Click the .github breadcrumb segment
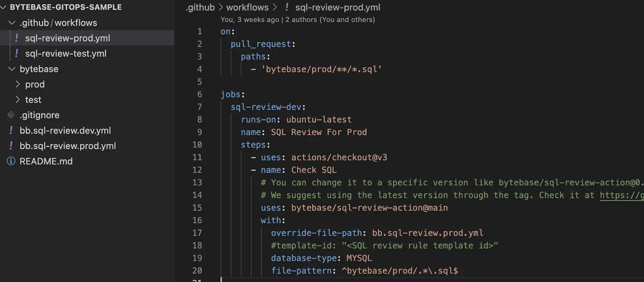The image size is (644, 282). tap(200, 7)
